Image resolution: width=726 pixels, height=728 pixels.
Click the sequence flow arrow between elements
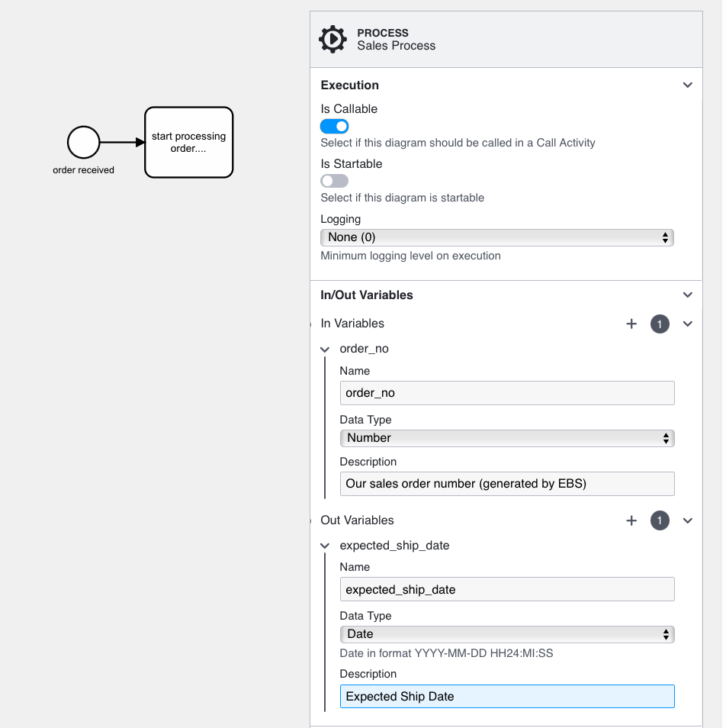click(122, 142)
